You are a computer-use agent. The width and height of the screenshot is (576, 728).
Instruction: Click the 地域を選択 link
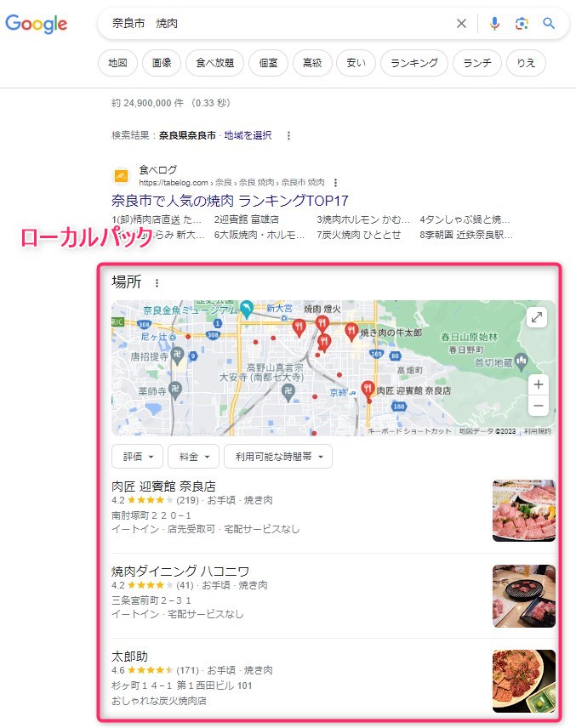(248, 135)
